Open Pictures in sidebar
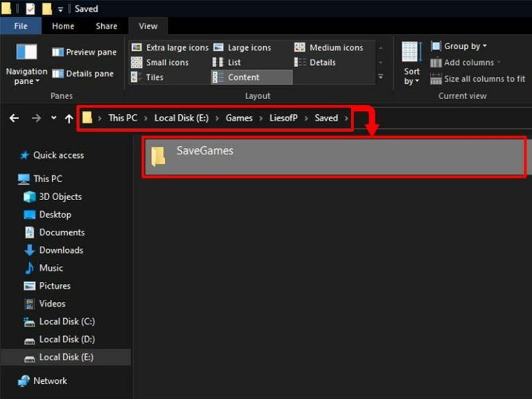Image resolution: width=532 pixels, height=399 pixels. click(x=48, y=285)
